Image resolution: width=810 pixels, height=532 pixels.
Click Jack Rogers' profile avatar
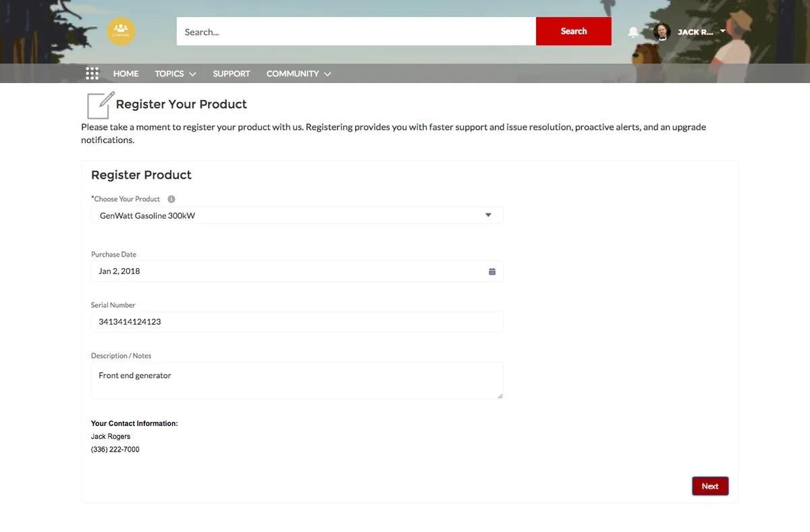point(661,32)
